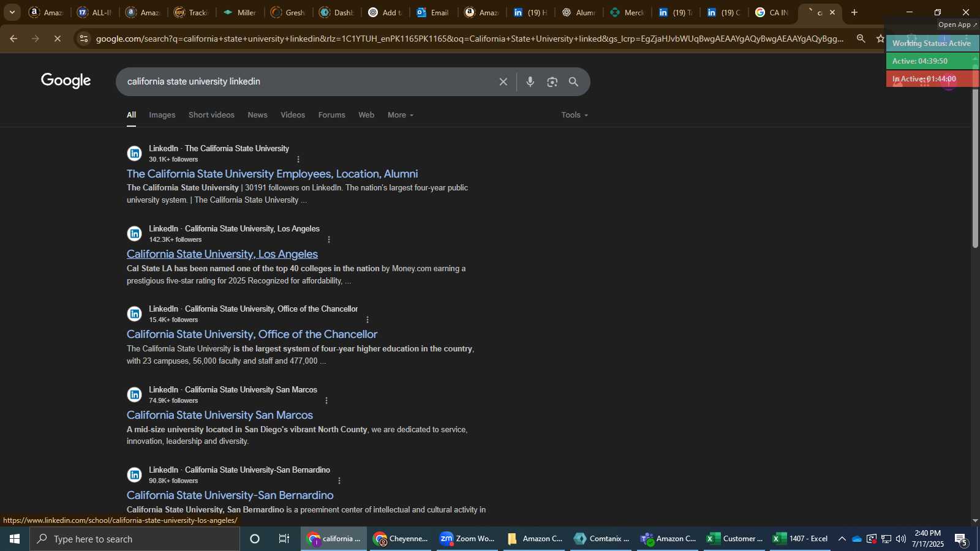Click the magnifier search button
The image size is (980, 551).
[x=574, y=81]
